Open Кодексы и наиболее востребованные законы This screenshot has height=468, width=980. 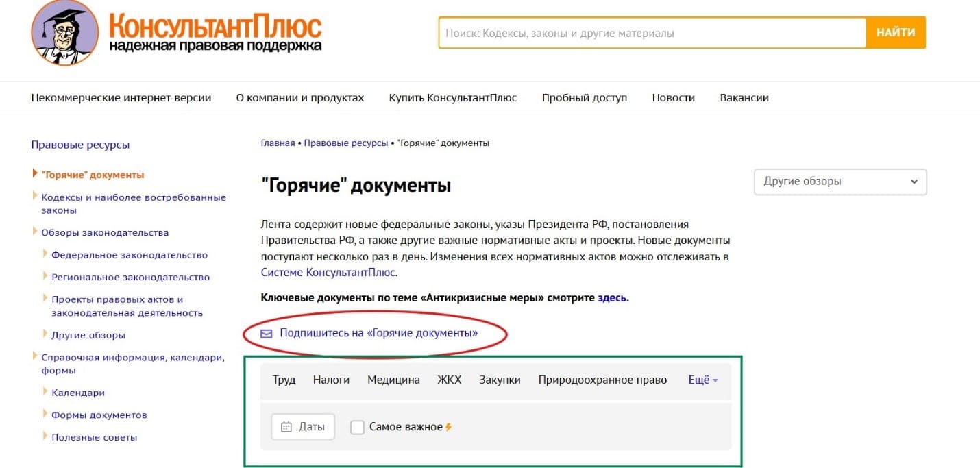(134, 204)
